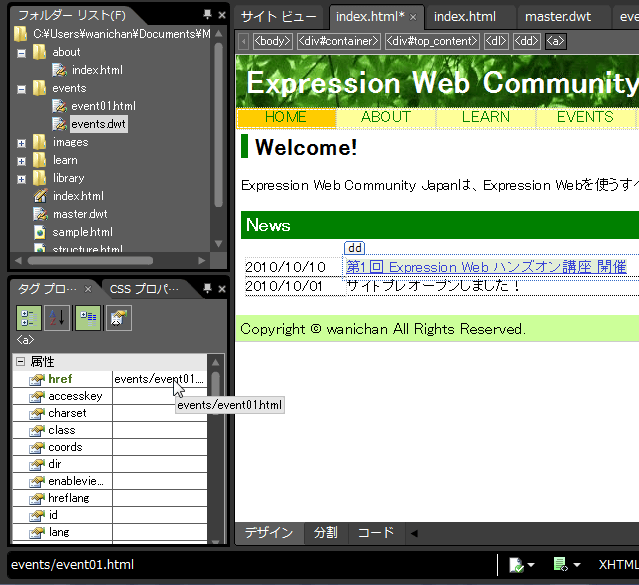Pin the tag properties panel
The image size is (639, 585).
(207, 289)
